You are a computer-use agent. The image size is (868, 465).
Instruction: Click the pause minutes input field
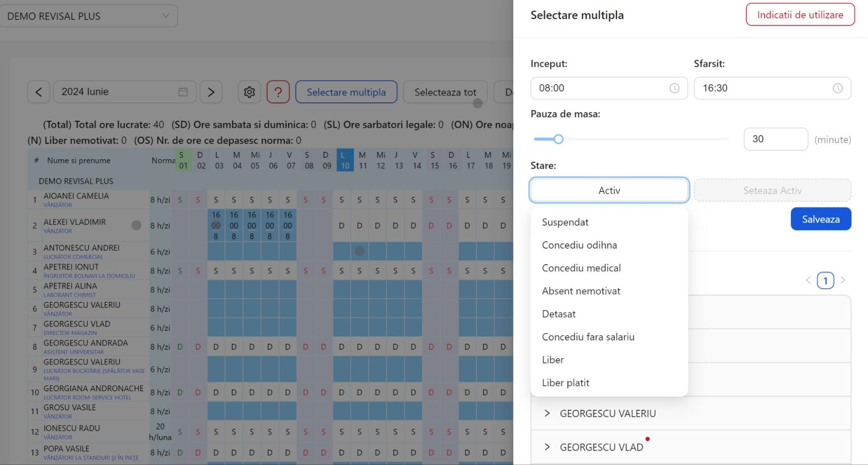point(775,139)
